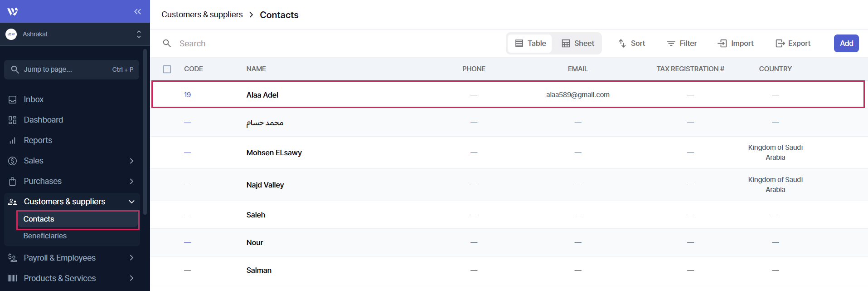This screenshot has height=291, width=868.
Task: Select Contacts in the sidebar
Action: 39,219
